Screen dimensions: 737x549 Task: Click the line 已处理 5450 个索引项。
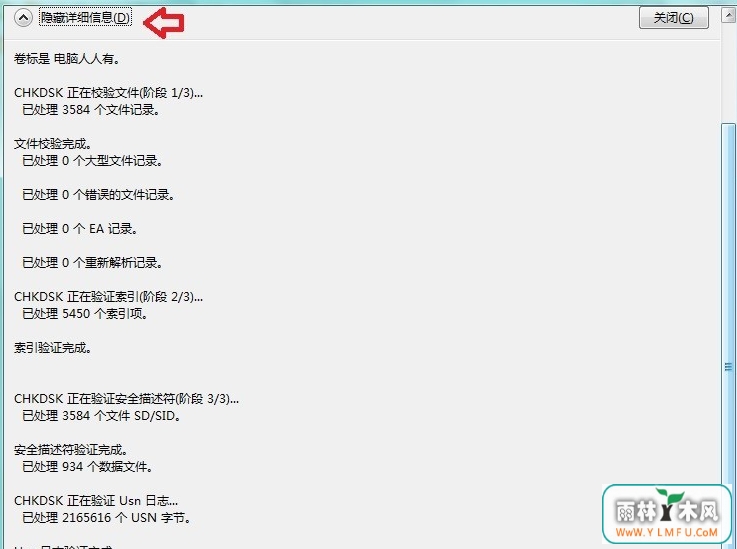(x=85, y=314)
